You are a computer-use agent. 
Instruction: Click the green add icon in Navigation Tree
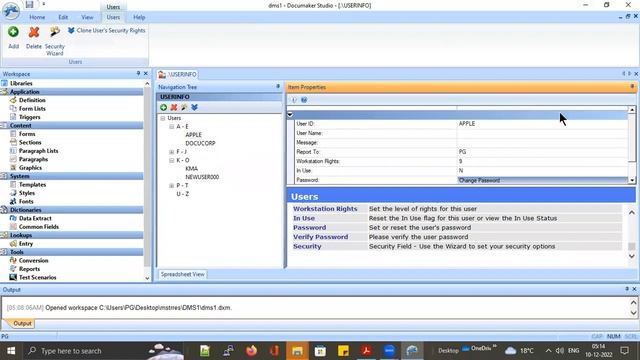164,107
